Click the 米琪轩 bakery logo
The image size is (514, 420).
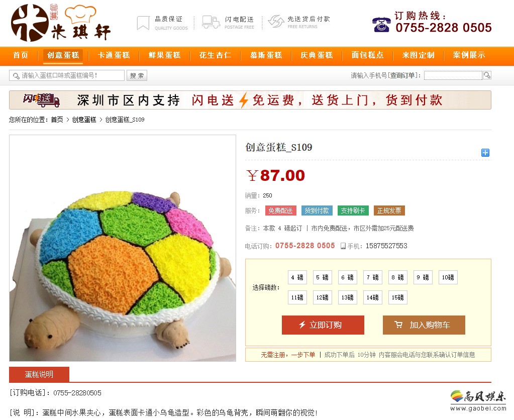61,23
